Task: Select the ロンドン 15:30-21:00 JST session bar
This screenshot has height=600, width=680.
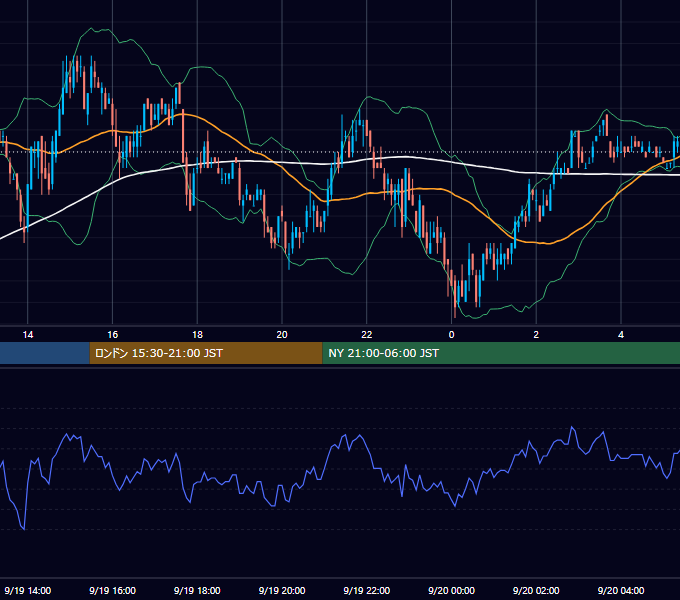Action: 206,353
